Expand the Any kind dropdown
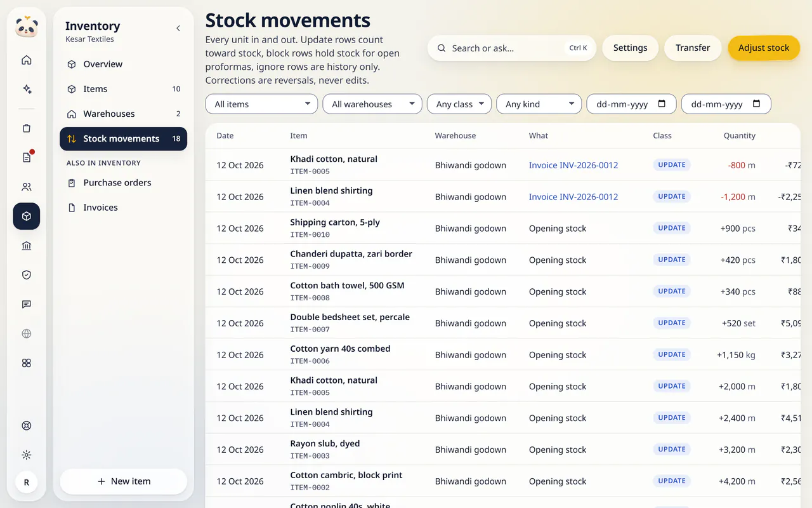The image size is (812, 508). [539, 104]
